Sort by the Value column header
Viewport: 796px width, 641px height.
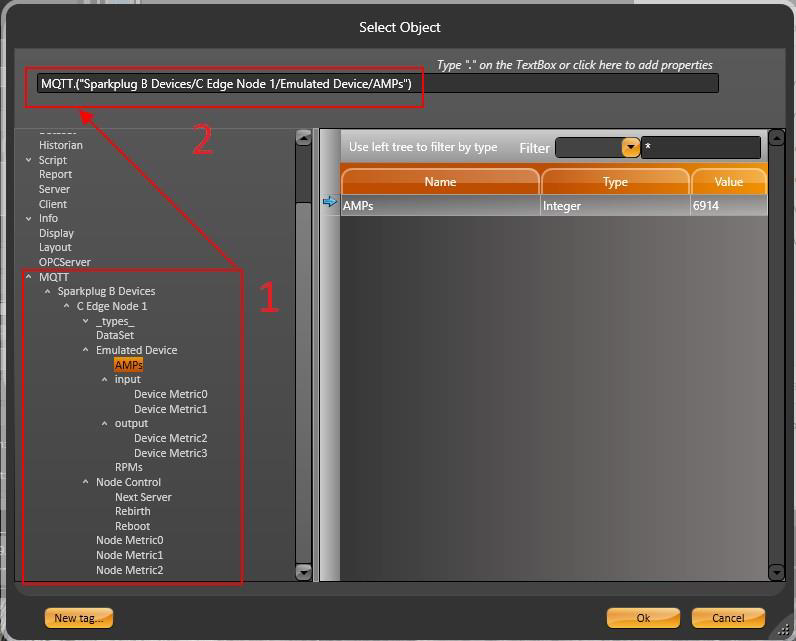728,182
